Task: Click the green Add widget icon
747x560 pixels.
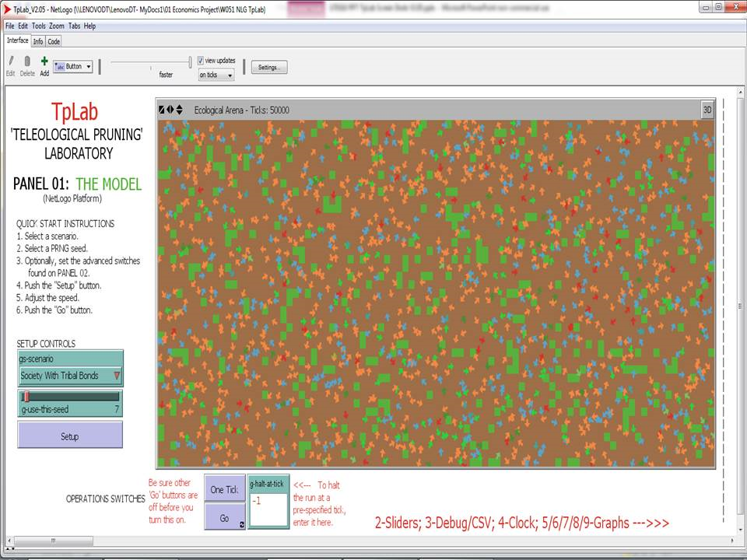Action: (44, 61)
